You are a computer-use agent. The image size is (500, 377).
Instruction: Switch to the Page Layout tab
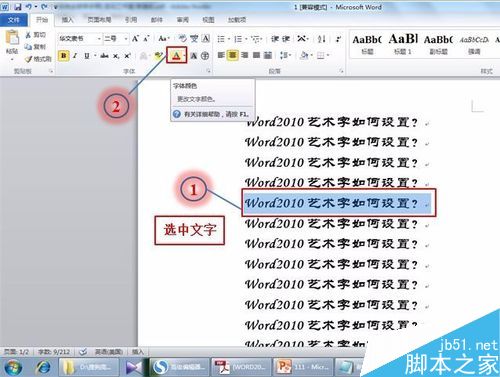[99, 20]
